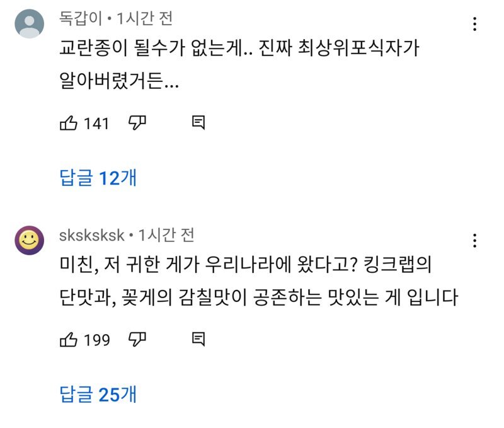Click the 1시간 전 timestamp on sksksksk's comment
Image resolution: width=504 pixels, height=428 pixels.
coord(166,235)
